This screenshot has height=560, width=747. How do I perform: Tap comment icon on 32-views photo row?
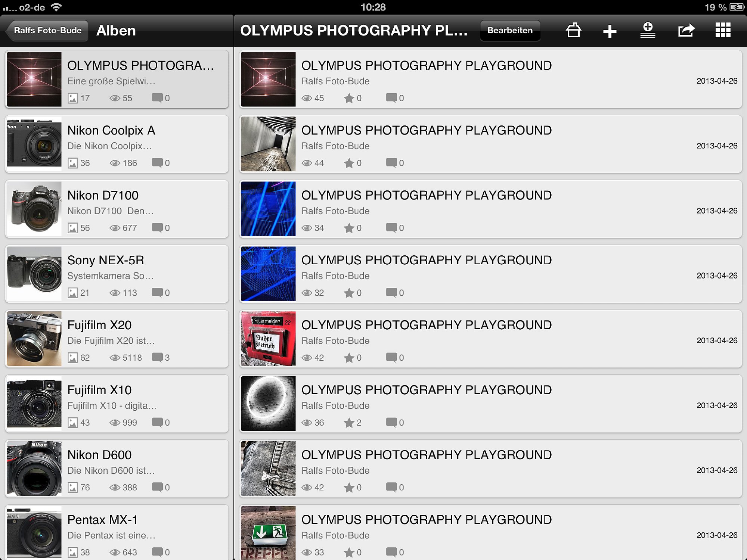(x=391, y=293)
